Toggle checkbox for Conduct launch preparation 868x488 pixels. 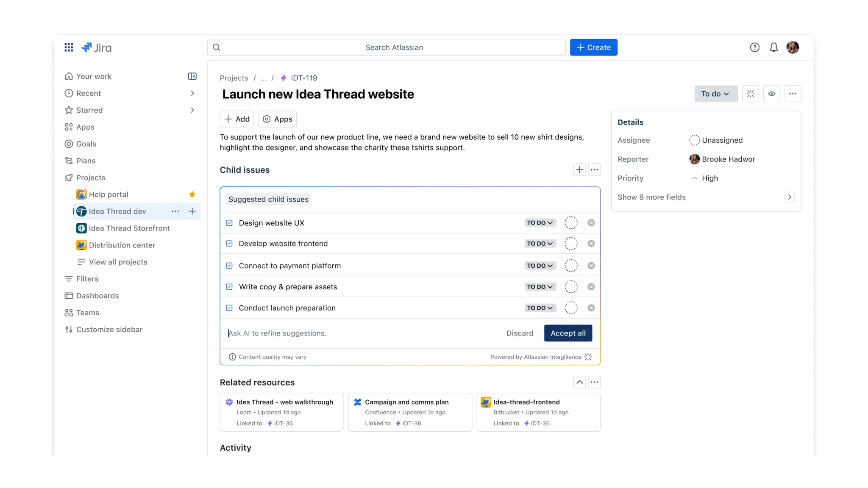point(229,308)
